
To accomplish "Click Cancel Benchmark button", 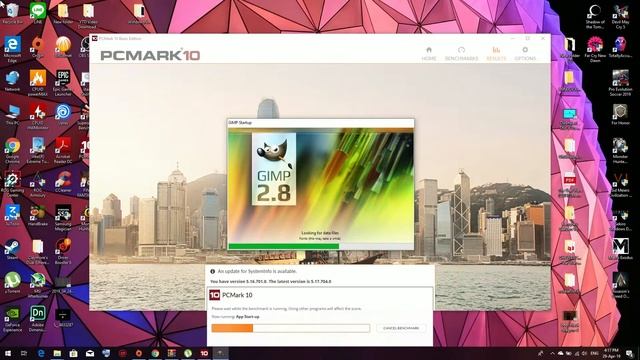I will coord(401,328).
